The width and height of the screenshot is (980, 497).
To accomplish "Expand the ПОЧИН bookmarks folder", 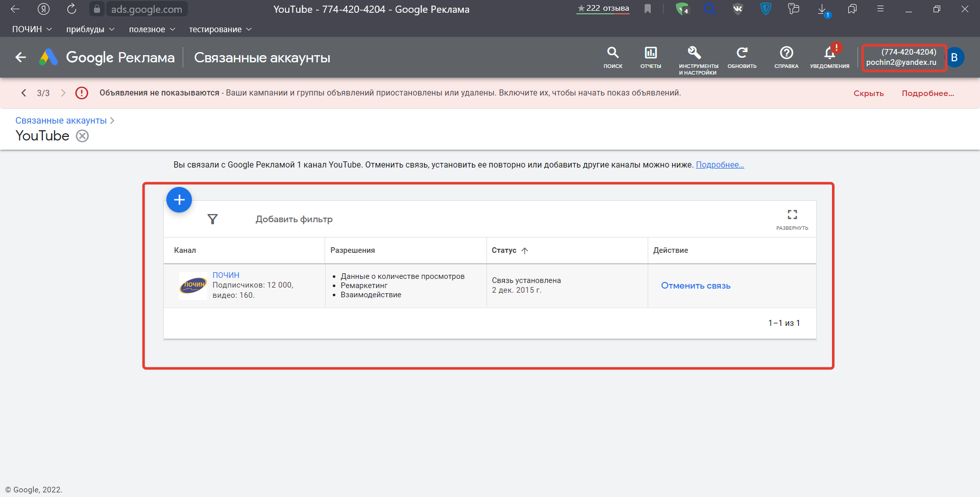I will click(32, 29).
